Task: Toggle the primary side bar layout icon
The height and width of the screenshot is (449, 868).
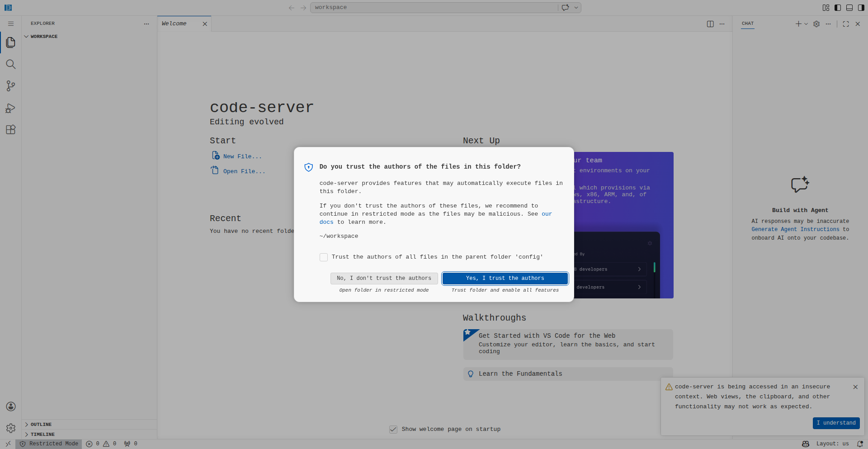Action: [838, 8]
